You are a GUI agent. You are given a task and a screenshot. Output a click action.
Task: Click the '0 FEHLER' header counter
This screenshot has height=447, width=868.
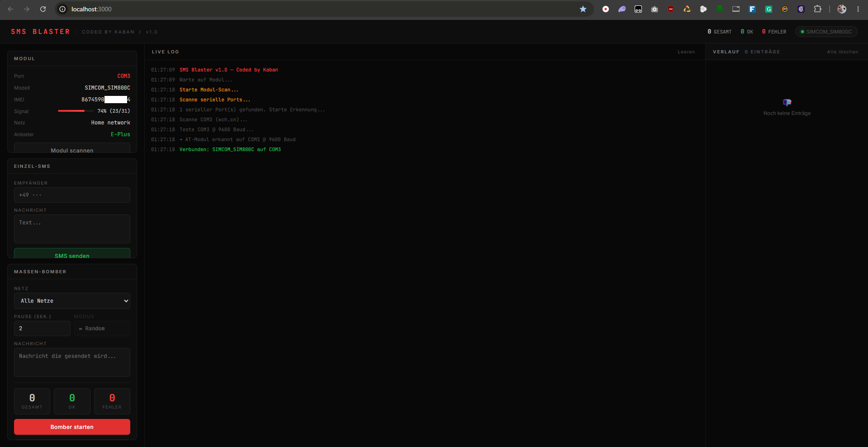coord(774,32)
